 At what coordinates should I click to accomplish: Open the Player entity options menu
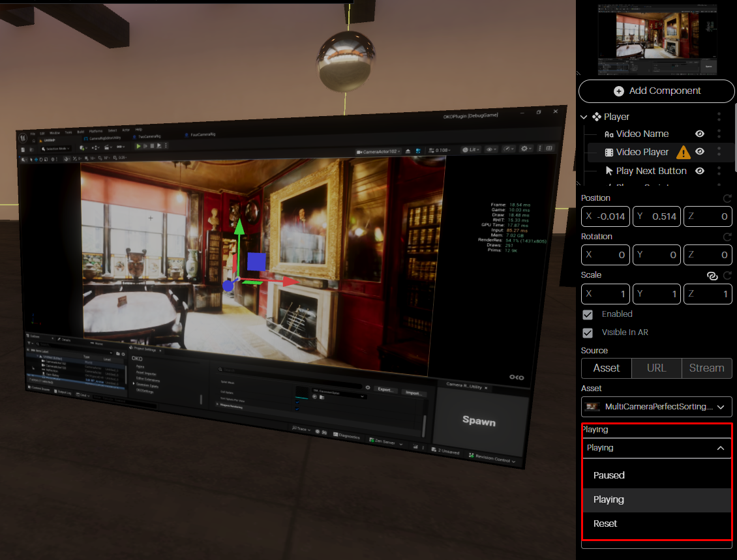click(719, 117)
